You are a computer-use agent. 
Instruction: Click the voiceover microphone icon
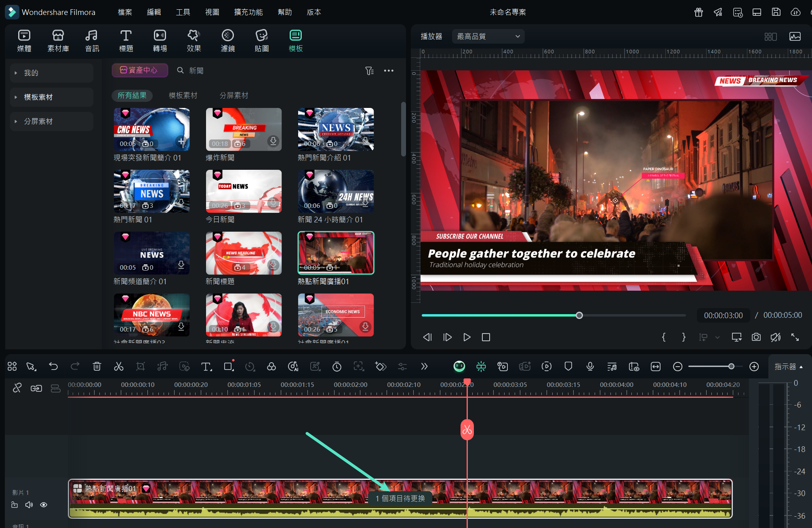pos(590,366)
